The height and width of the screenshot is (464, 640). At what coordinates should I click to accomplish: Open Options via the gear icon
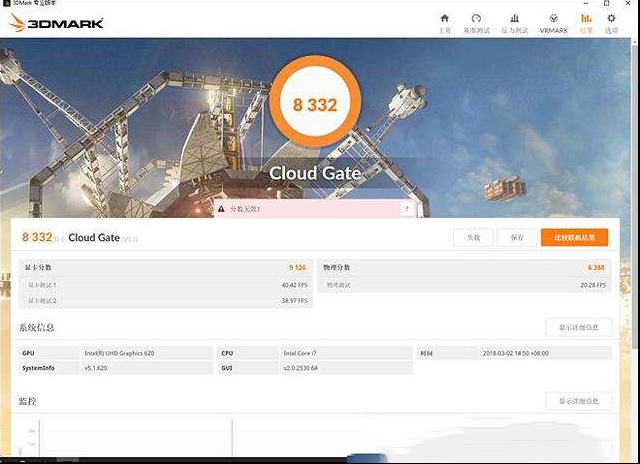(x=611, y=24)
